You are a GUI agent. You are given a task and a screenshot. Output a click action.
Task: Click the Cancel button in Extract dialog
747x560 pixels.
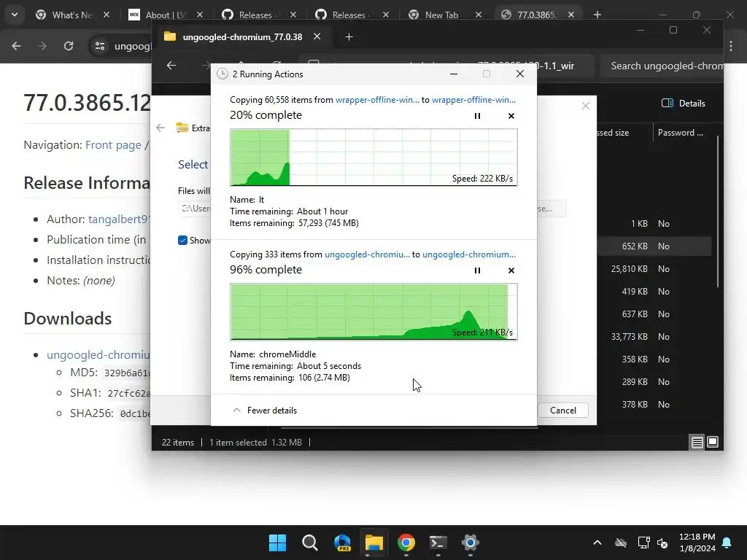(562, 410)
